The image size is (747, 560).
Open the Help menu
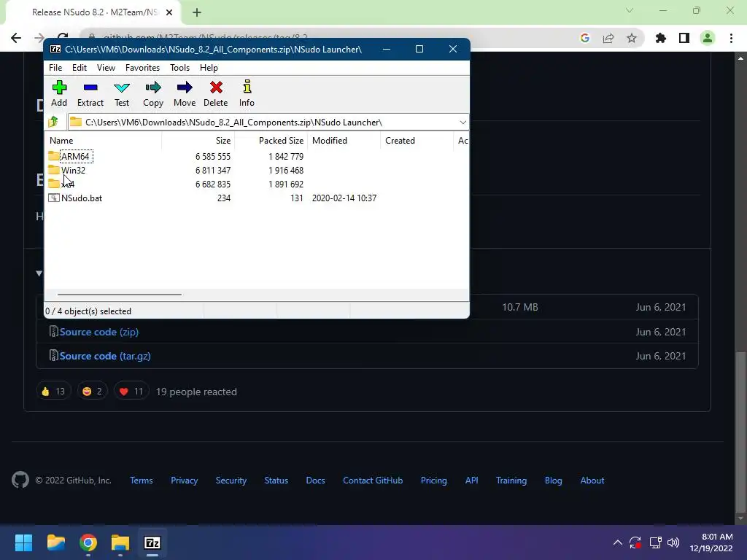(209, 68)
